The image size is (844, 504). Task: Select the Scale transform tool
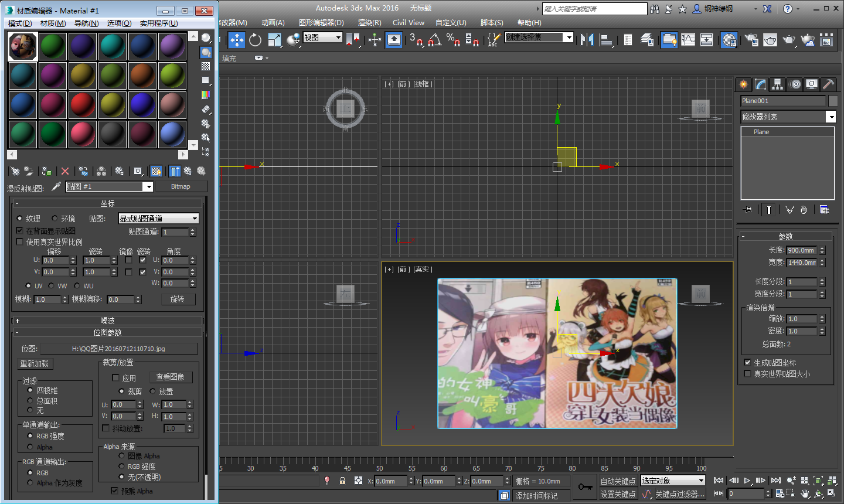click(274, 40)
